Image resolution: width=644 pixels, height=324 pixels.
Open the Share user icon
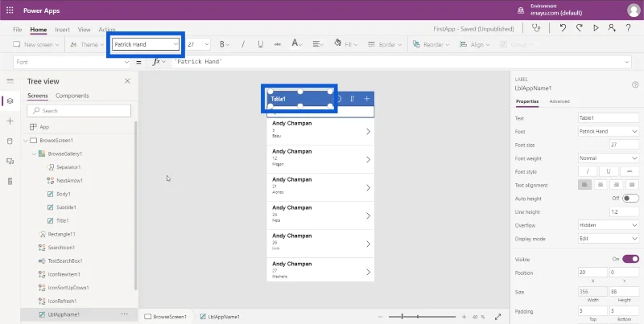[x=612, y=28]
